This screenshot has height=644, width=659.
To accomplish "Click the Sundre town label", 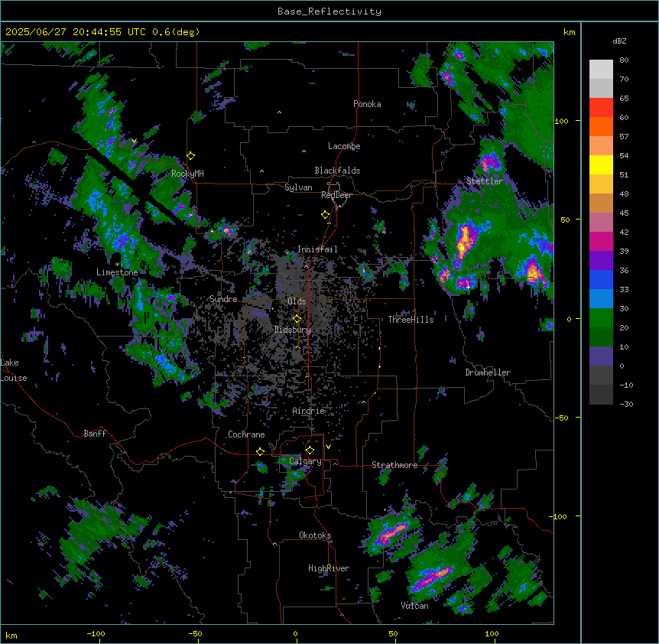I will click(223, 299).
